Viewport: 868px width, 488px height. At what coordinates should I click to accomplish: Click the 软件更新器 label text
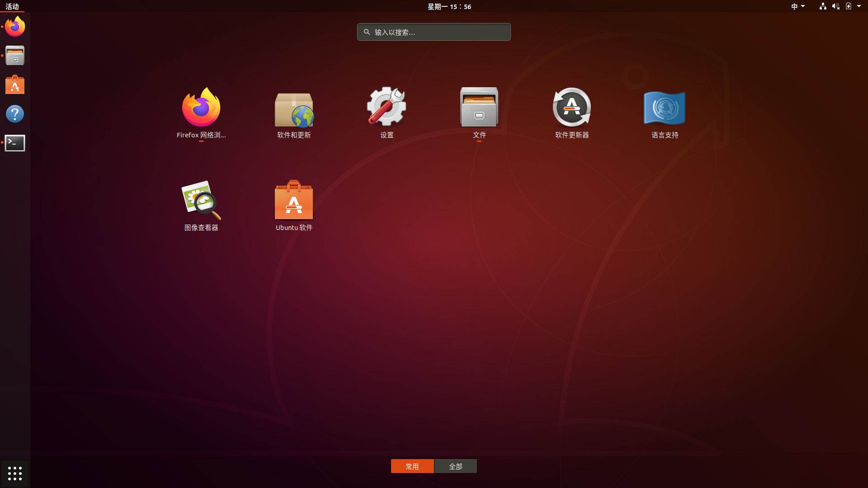pos(572,135)
